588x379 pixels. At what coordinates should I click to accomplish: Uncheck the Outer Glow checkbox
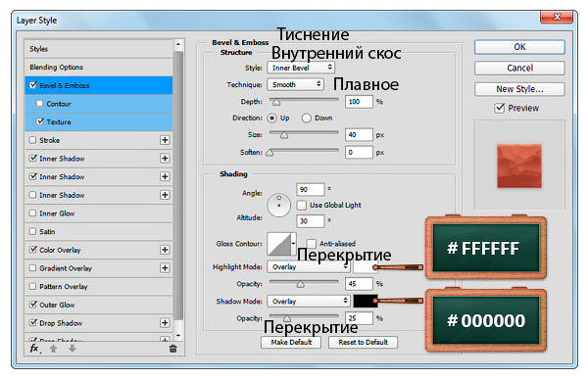33,304
